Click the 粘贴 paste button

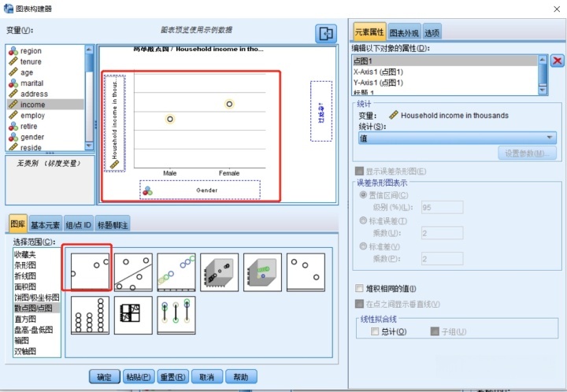click(139, 377)
